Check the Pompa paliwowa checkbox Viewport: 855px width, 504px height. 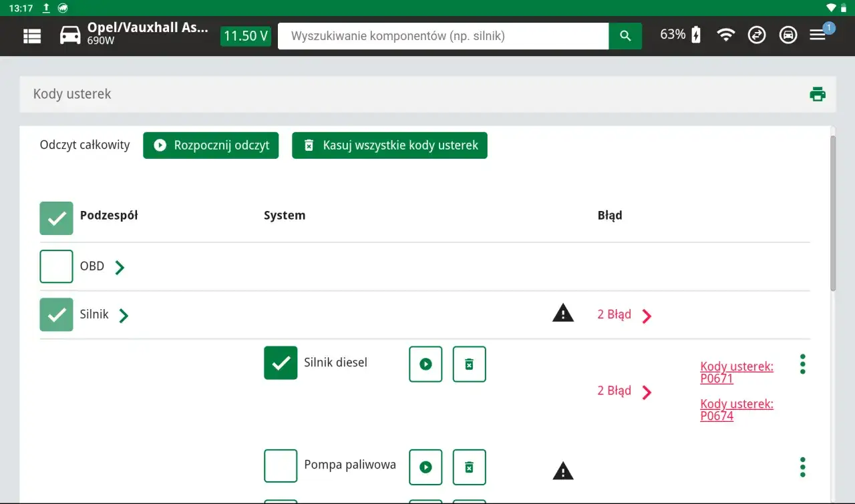coord(281,466)
